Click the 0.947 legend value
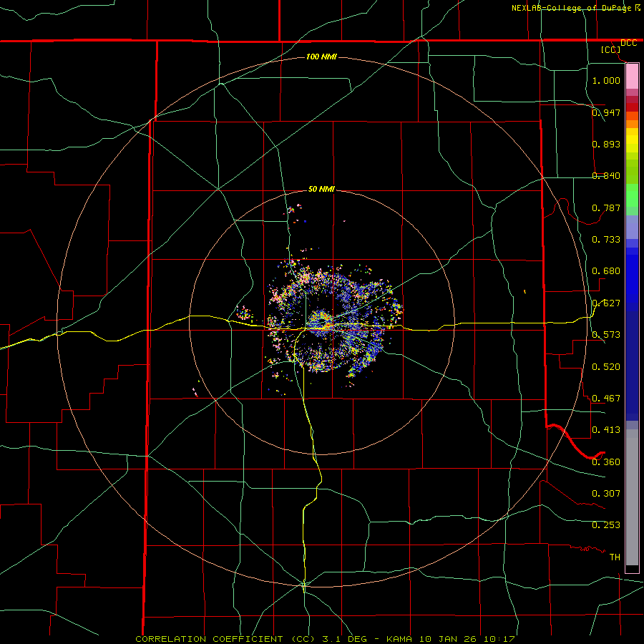 [x=606, y=112]
